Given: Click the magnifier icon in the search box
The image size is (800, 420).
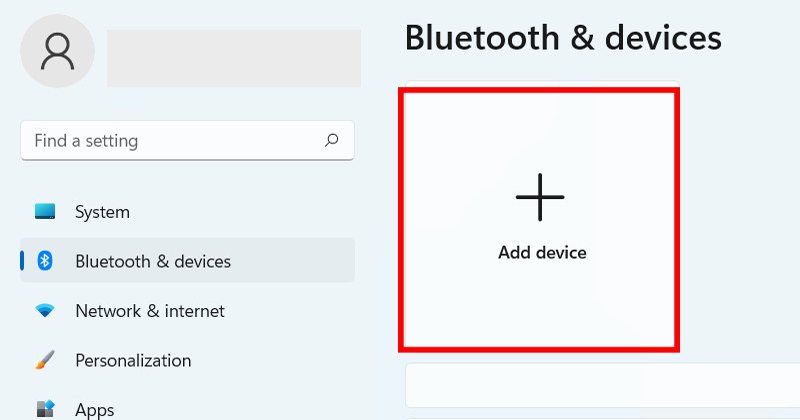Looking at the screenshot, I should click(332, 141).
